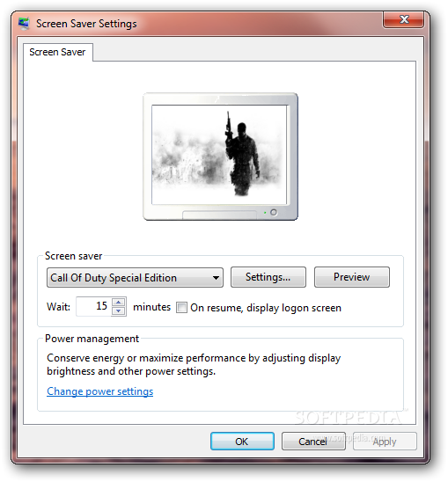Confirm with the OK button
This screenshot has height=482, width=448.
click(242, 442)
